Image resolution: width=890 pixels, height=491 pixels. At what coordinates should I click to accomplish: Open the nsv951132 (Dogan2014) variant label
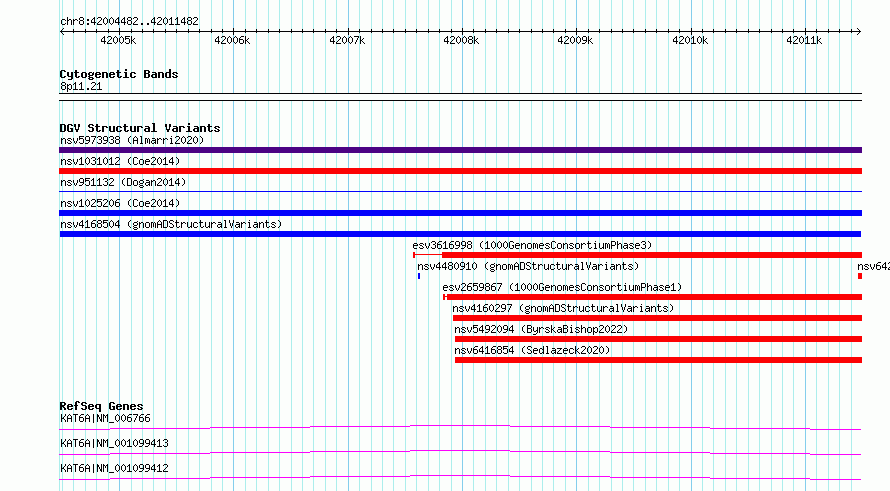pyautogui.click(x=123, y=182)
